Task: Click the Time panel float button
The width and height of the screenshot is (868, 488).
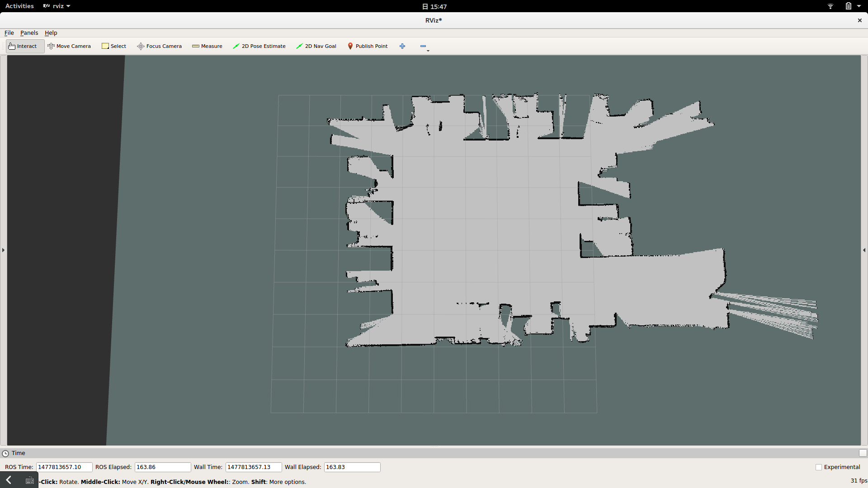Action: point(863,453)
